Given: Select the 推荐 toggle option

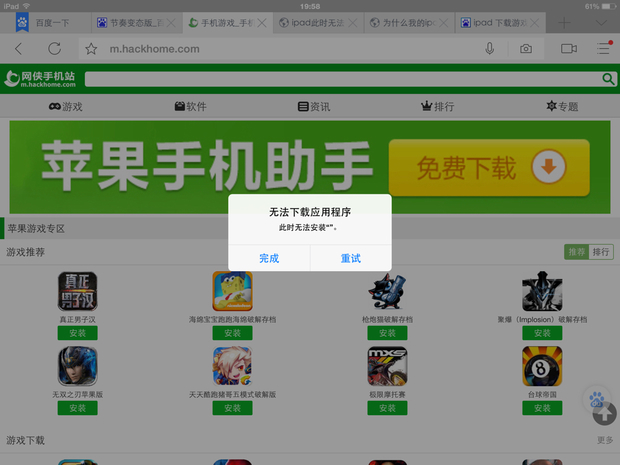Looking at the screenshot, I should pyautogui.click(x=577, y=252).
